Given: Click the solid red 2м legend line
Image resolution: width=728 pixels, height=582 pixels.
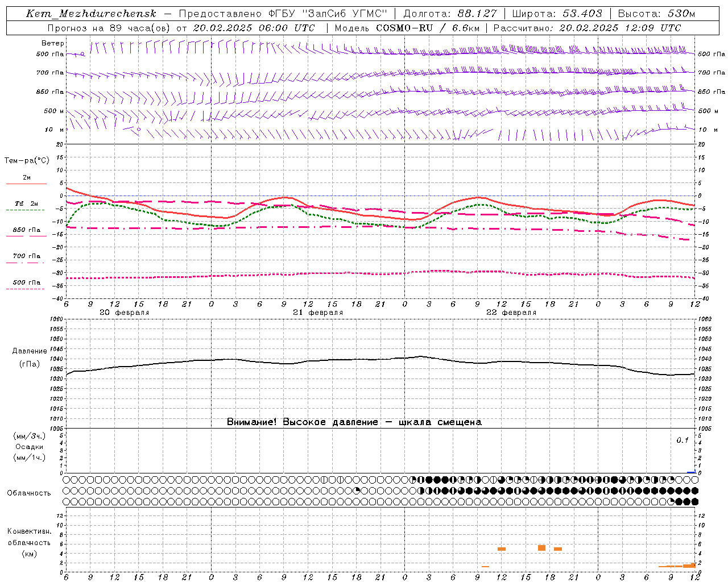Looking at the screenshot, I should point(26,184).
